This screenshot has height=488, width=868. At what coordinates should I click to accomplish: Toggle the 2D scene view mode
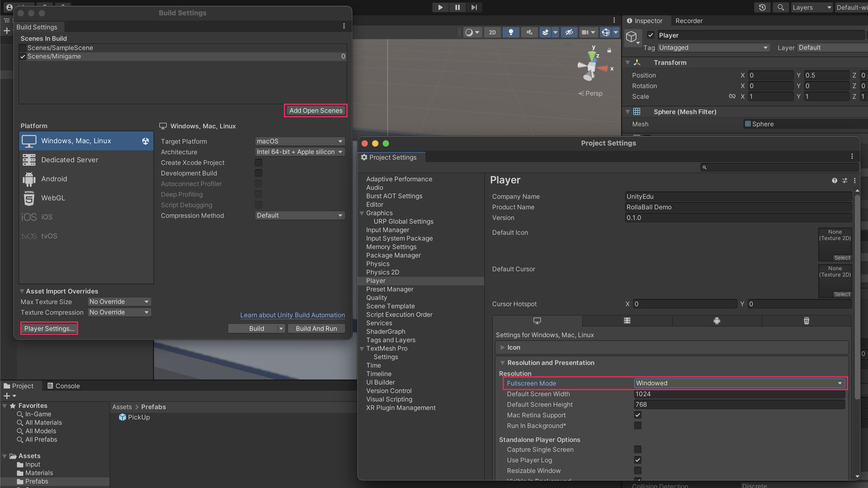pos(492,32)
